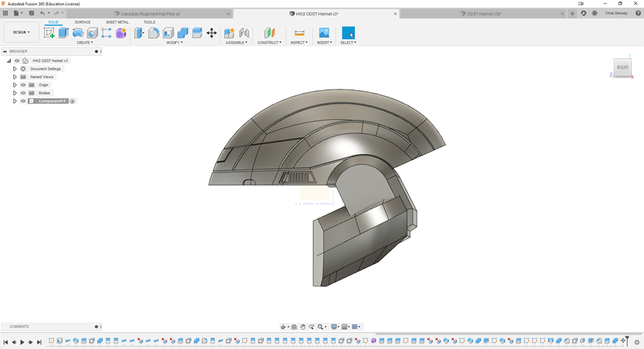Switch to Canadian Regiment Hat Pins v2 document
The image size is (644, 349).
pyautogui.click(x=150, y=14)
